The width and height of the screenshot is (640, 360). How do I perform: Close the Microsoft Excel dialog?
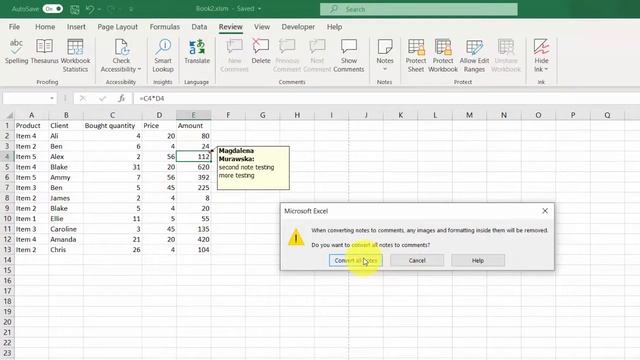click(x=545, y=211)
